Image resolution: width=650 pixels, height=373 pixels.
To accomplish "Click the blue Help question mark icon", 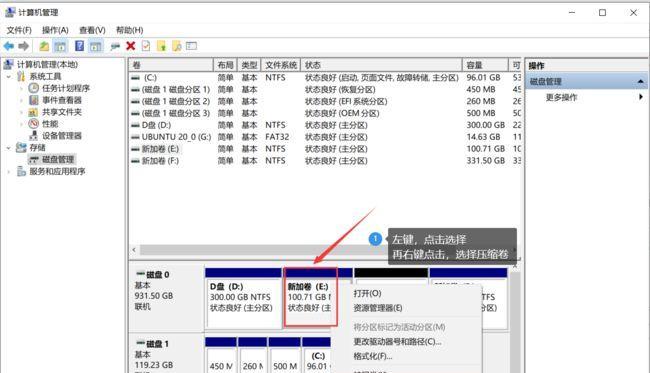I will point(79,46).
